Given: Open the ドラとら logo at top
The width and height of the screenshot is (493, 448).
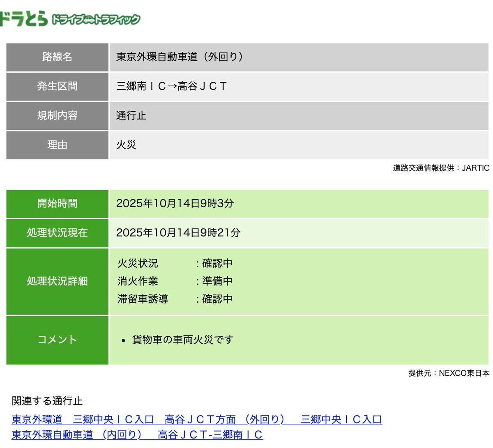Looking at the screenshot, I should pos(70,19).
